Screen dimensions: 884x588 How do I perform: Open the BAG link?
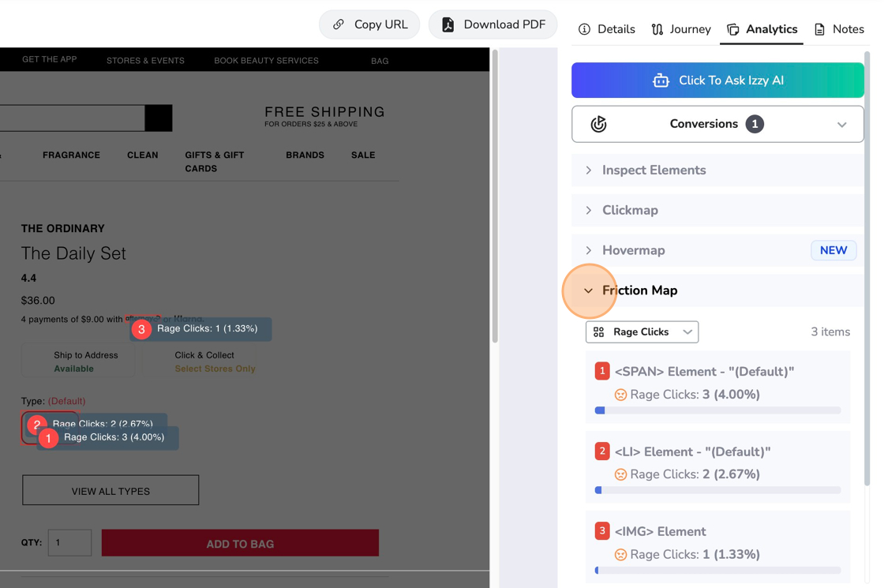(380, 61)
